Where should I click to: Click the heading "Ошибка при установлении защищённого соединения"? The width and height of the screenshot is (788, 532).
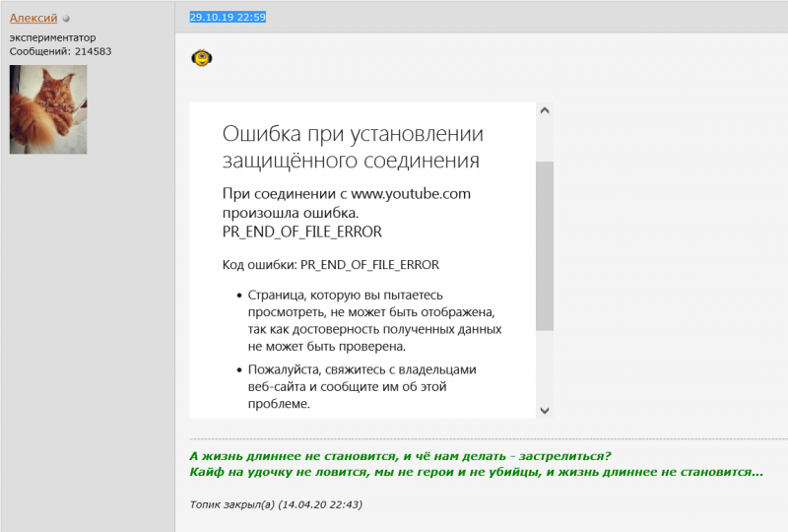click(x=353, y=147)
